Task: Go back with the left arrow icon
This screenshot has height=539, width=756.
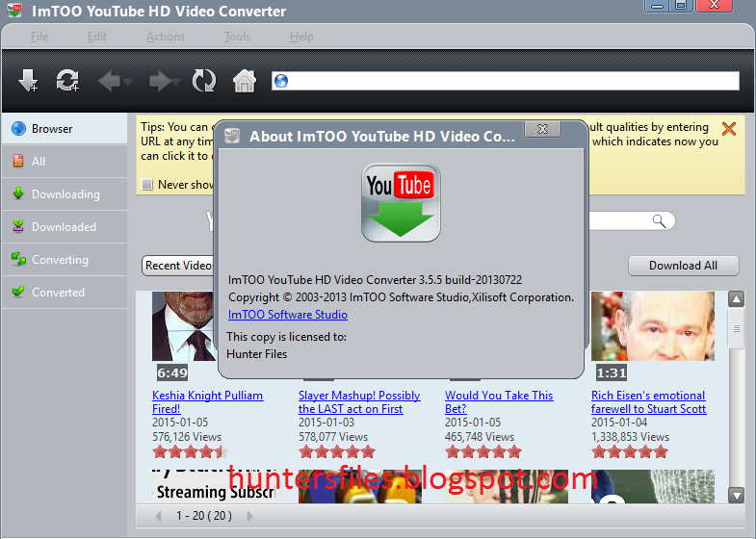Action: [109, 81]
